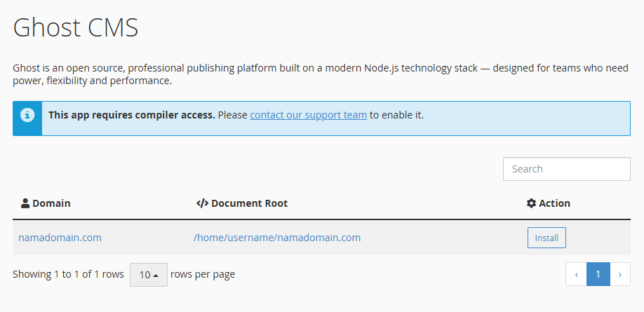Viewport: 644px width, 312px height.
Task: Click the gear icon beside Action header
Action: point(532,203)
